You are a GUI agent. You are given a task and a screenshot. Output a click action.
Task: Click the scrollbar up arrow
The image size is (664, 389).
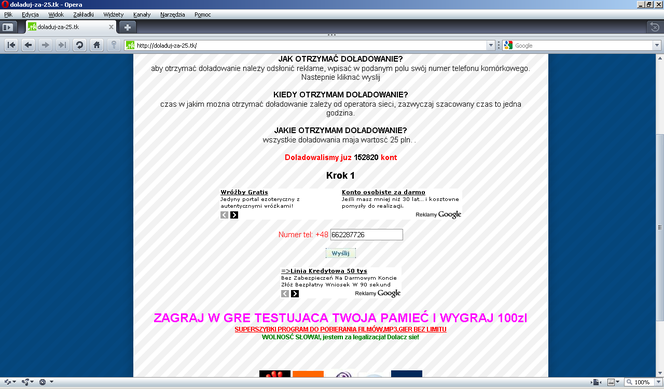(x=659, y=58)
